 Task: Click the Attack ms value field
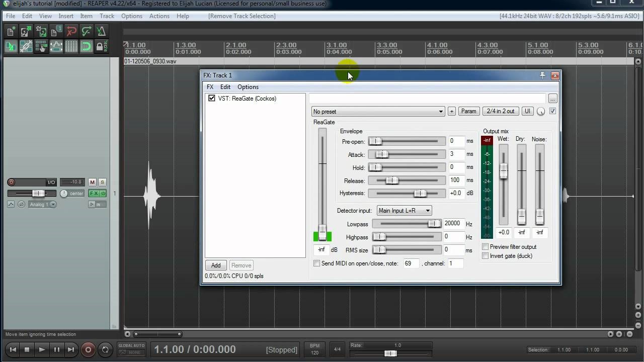coord(456,154)
